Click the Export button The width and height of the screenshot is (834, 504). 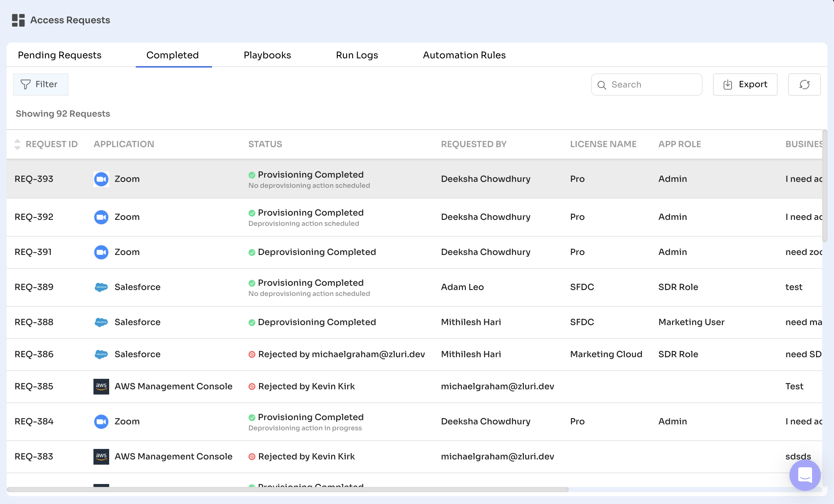tap(745, 85)
